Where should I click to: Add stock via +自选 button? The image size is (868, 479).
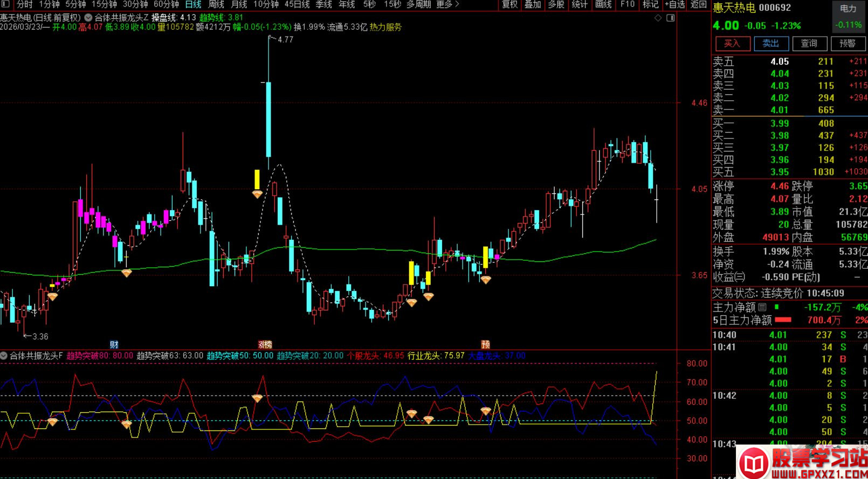(x=674, y=4)
